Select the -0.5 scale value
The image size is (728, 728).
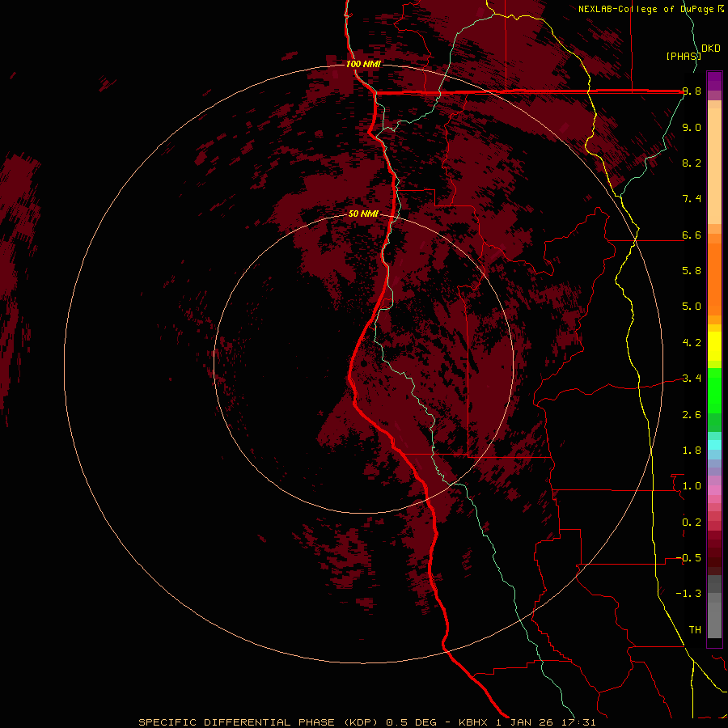click(688, 557)
